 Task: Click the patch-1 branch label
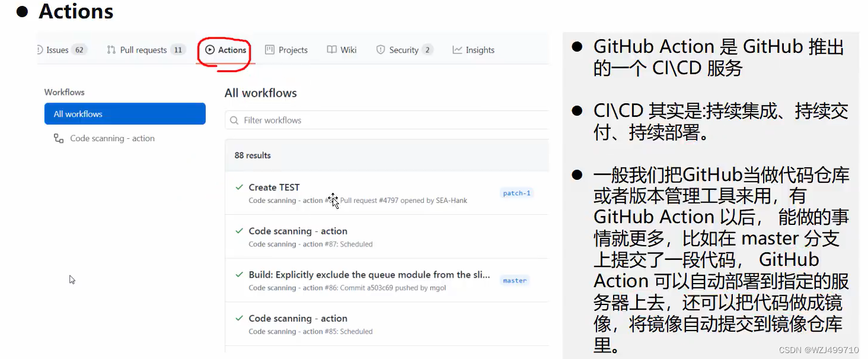click(x=516, y=193)
